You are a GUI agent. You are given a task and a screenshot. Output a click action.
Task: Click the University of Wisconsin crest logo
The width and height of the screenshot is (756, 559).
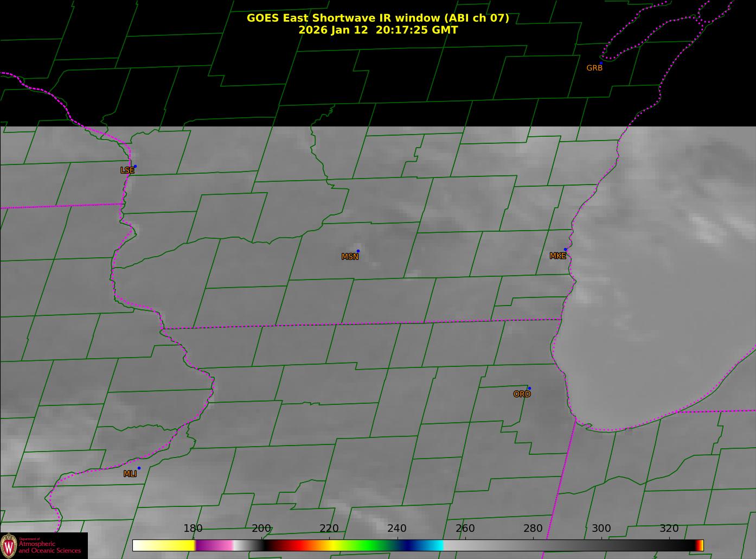pos(9,545)
